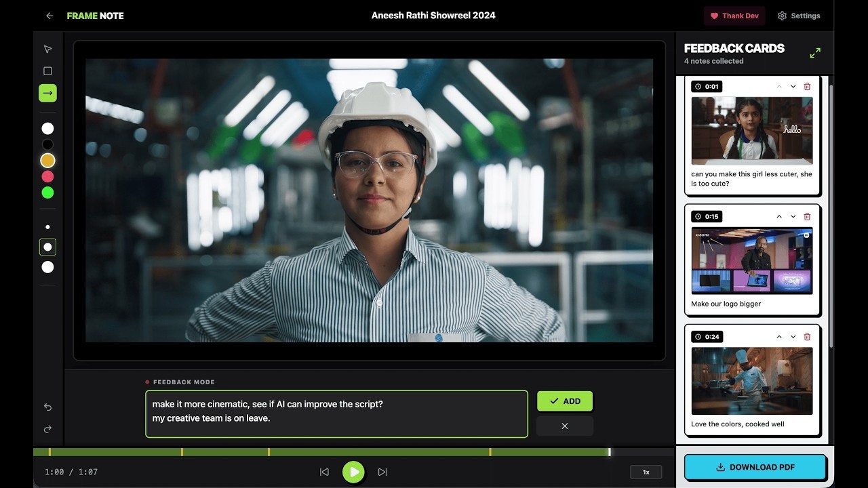Viewport: 868px width, 488px height.
Task: Move the 0:01 card down
Action: pyautogui.click(x=793, y=86)
